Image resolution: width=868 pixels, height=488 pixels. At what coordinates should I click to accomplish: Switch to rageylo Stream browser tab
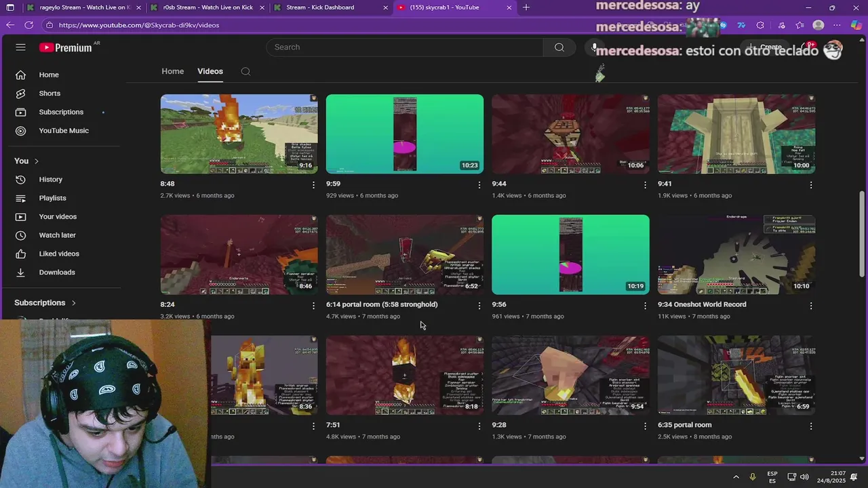click(85, 7)
